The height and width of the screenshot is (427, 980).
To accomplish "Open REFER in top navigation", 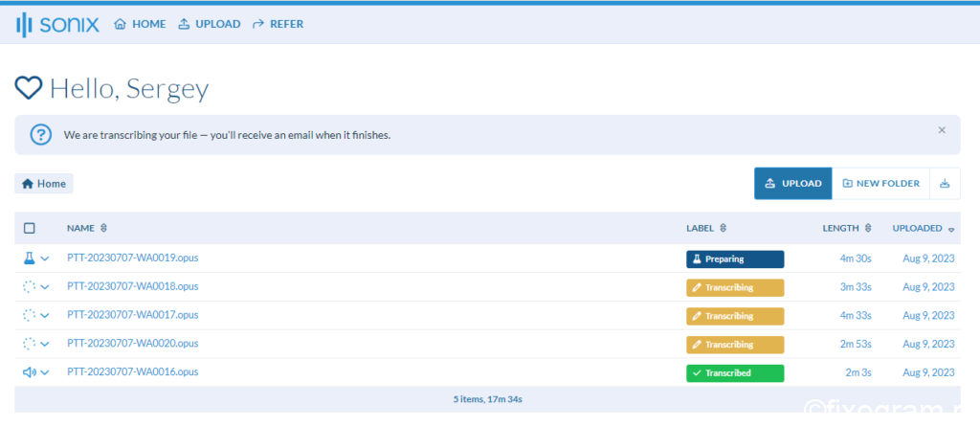I will [278, 24].
